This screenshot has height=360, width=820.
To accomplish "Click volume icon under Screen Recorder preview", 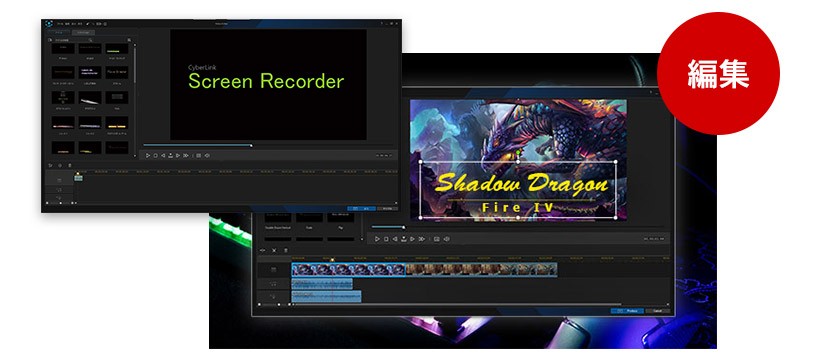I will (207, 155).
